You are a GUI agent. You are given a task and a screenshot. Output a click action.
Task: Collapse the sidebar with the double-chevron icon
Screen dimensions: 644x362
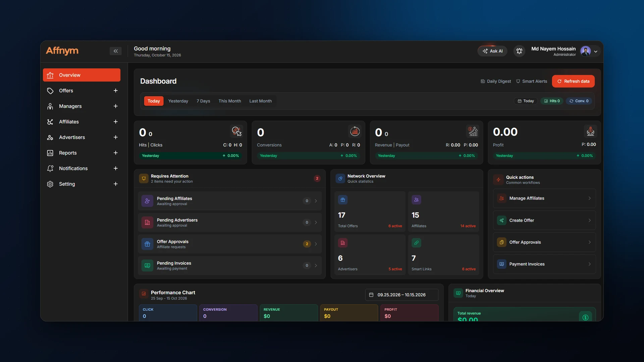point(115,51)
